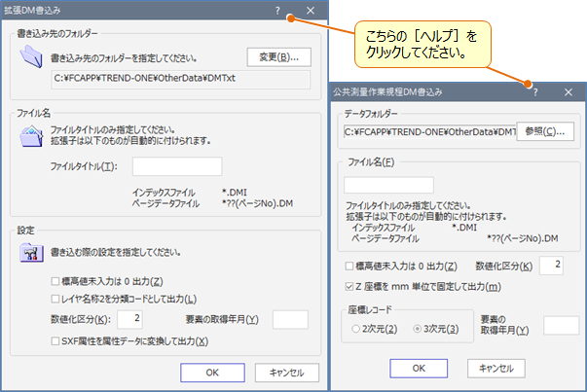Click the help question mark in 拡張DM書込み title bar
This screenshot has height=392, width=587.
[x=277, y=11]
